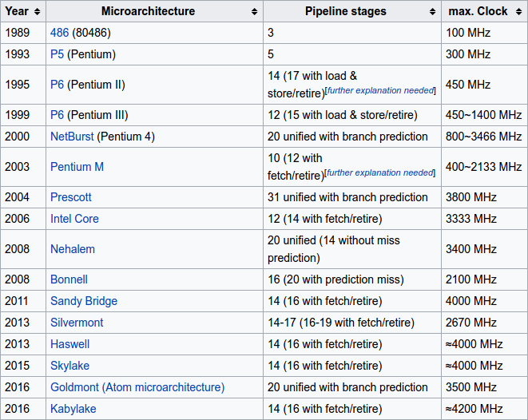Click the ≈4200 MHz clock cell
The height and width of the screenshot is (420, 528).
coord(484,409)
